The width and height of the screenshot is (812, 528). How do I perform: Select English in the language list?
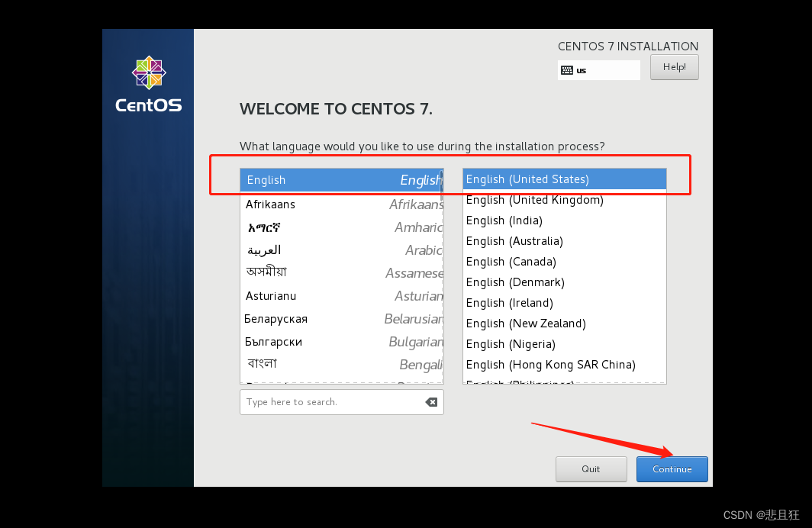click(341, 180)
